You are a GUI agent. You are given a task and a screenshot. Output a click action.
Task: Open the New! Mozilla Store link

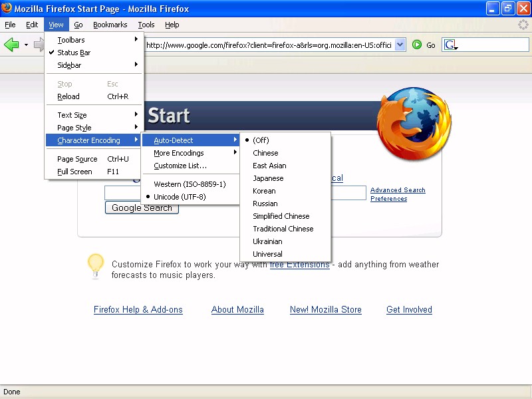326,309
